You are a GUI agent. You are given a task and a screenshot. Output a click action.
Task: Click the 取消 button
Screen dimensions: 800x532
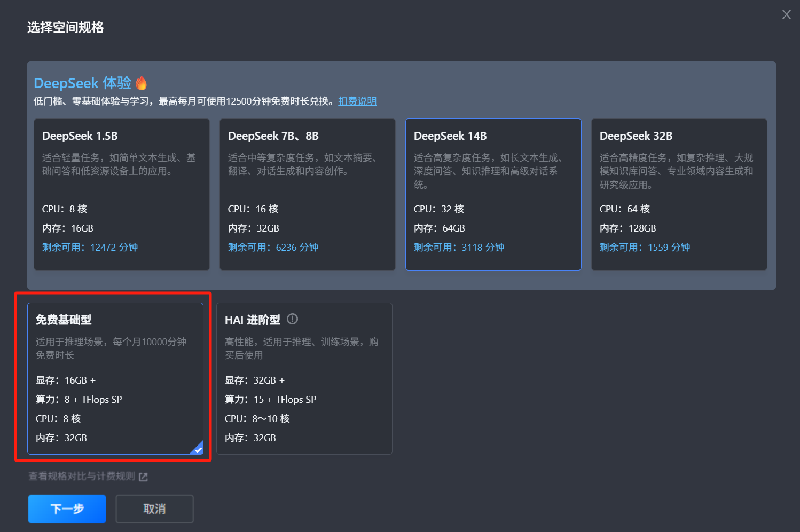click(x=154, y=509)
